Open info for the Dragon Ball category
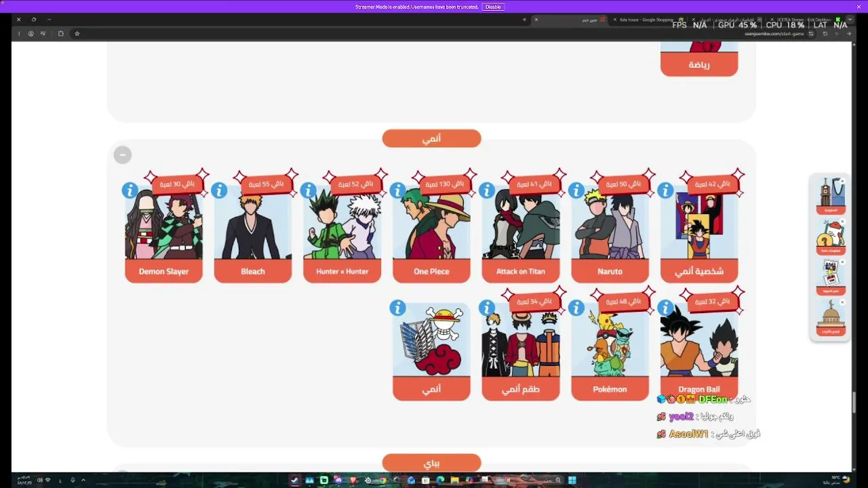Viewport: 868px width, 488px height. point(665,308)
